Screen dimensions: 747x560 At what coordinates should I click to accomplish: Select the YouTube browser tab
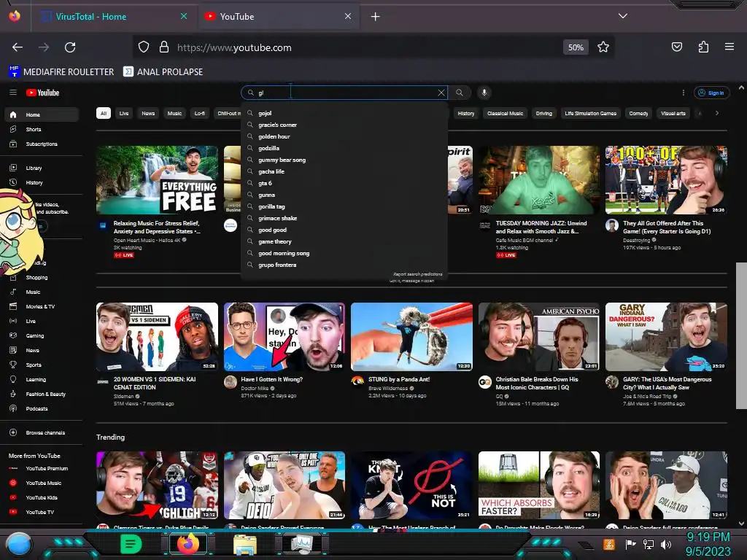[x=278, y=17]
